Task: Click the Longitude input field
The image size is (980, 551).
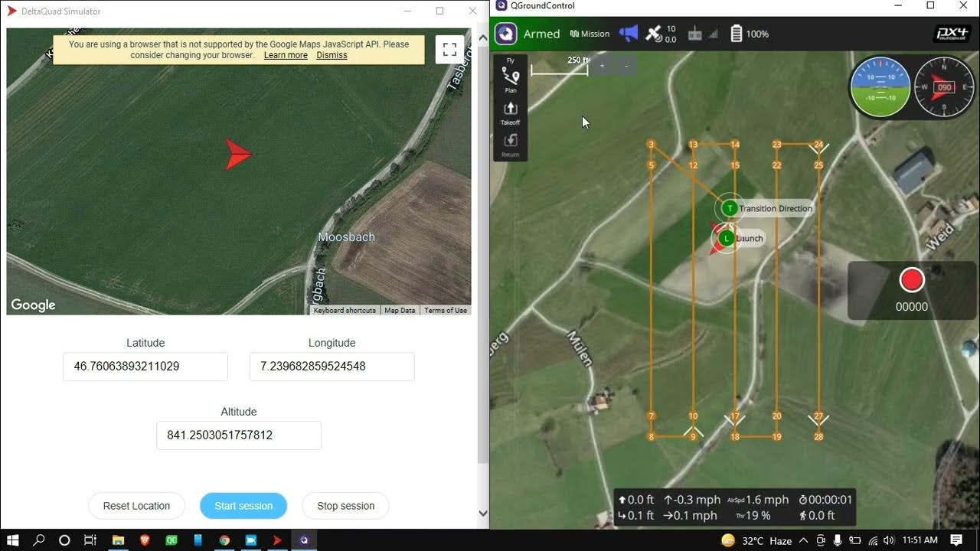Action: (x=332, y=367)
